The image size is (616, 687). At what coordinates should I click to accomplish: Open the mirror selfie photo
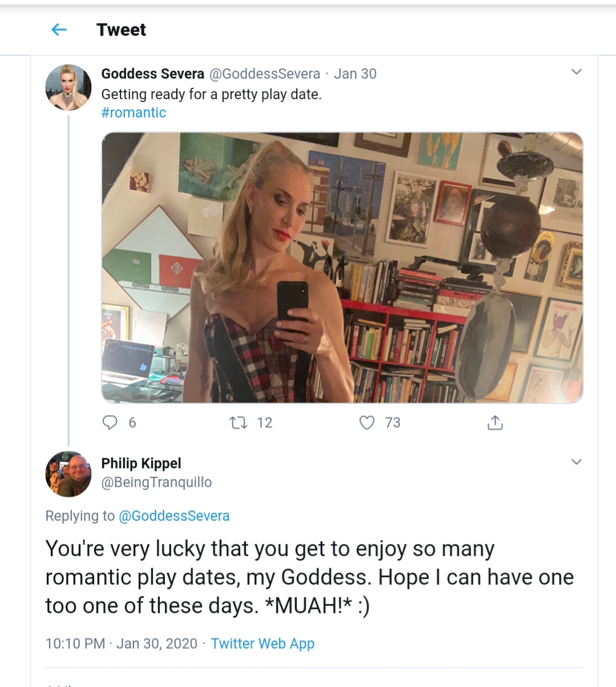click(x=342, y=268)
